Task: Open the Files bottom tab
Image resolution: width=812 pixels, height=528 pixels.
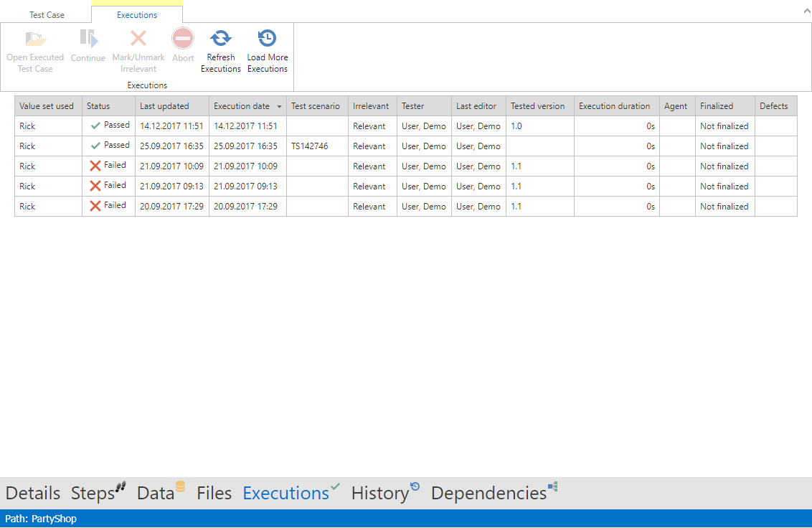Action: (x=214, y=493)
